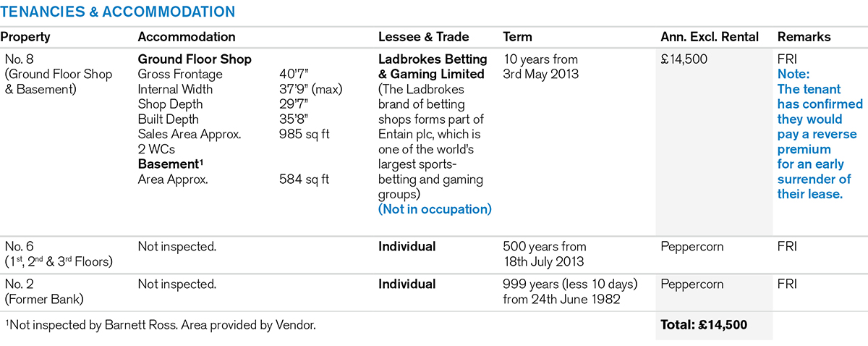
Task: Select the Accommodation column header
Action: [x=186, y=37]
